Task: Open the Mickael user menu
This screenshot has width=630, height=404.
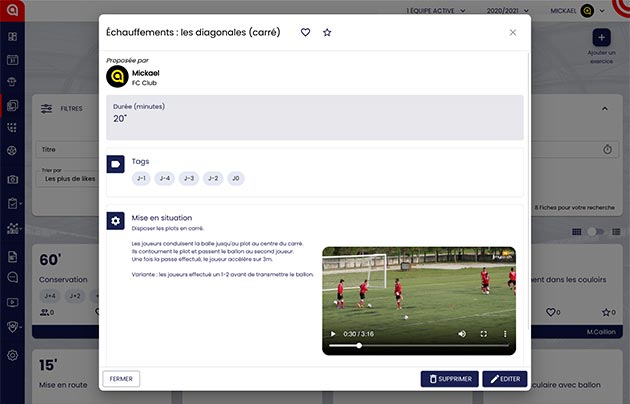Action: tap(580, 10)
